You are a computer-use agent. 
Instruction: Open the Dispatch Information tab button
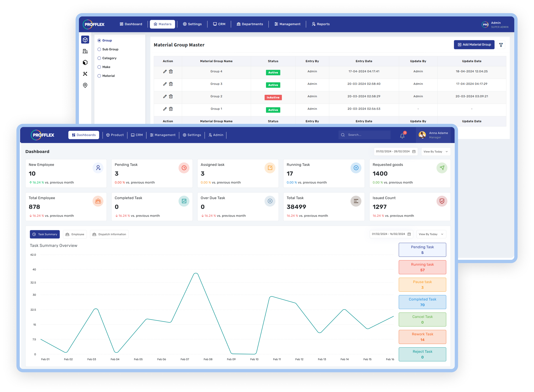(109, 234)
